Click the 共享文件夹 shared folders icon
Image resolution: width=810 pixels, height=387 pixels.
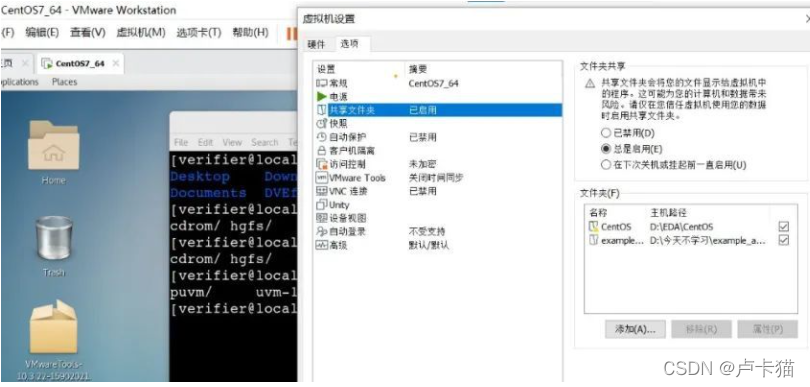pyautogui.click(x=321, y=110)
